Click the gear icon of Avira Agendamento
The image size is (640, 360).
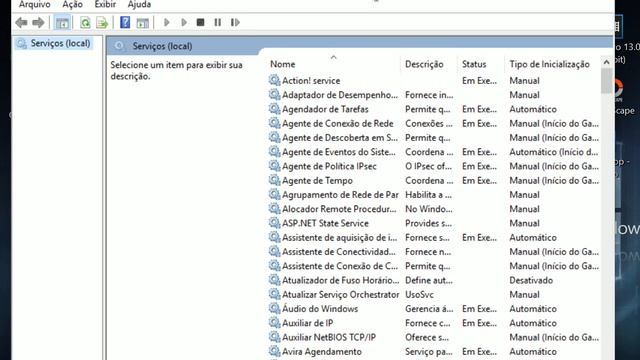(x=274, y=351)
